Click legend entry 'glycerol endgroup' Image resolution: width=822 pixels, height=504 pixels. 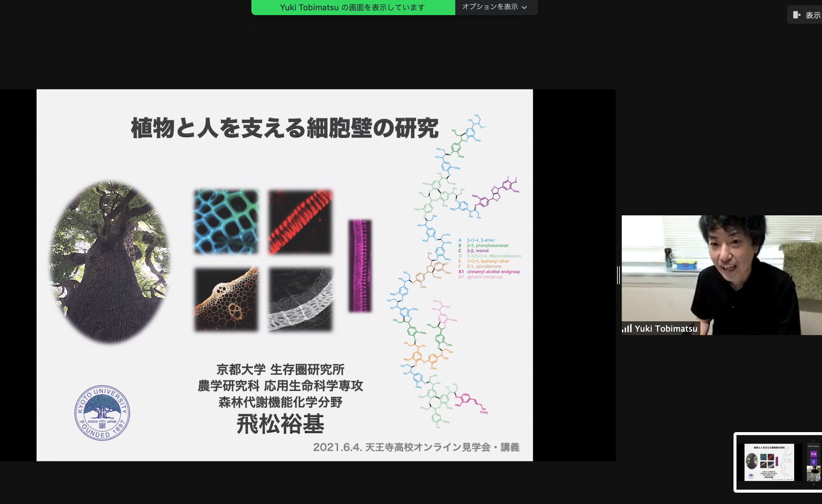pos(485,277)
